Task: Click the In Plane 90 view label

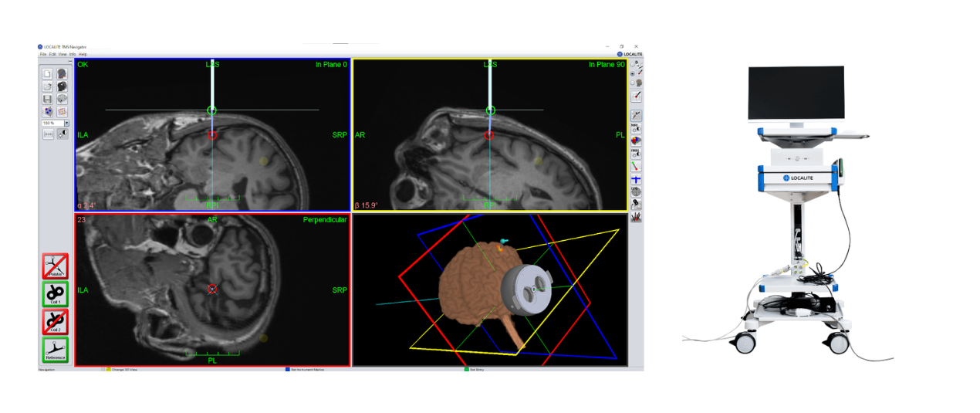Action: click(606, 65)
